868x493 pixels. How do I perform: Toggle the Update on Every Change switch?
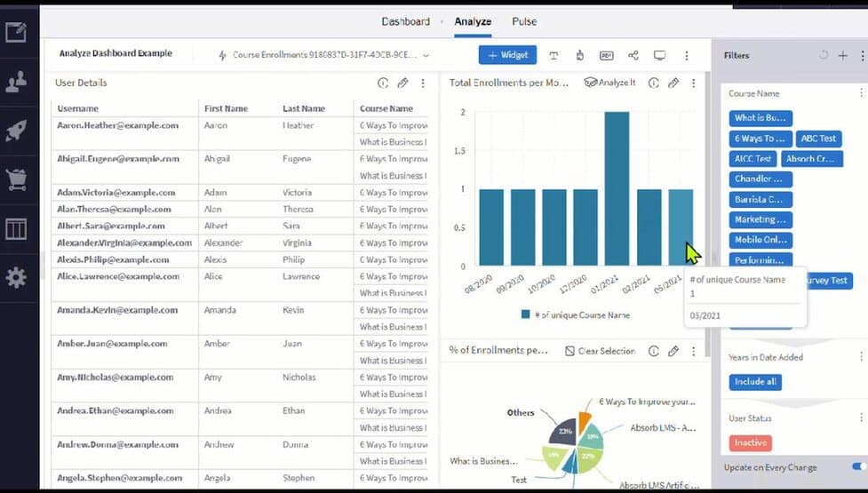[858, 466]
